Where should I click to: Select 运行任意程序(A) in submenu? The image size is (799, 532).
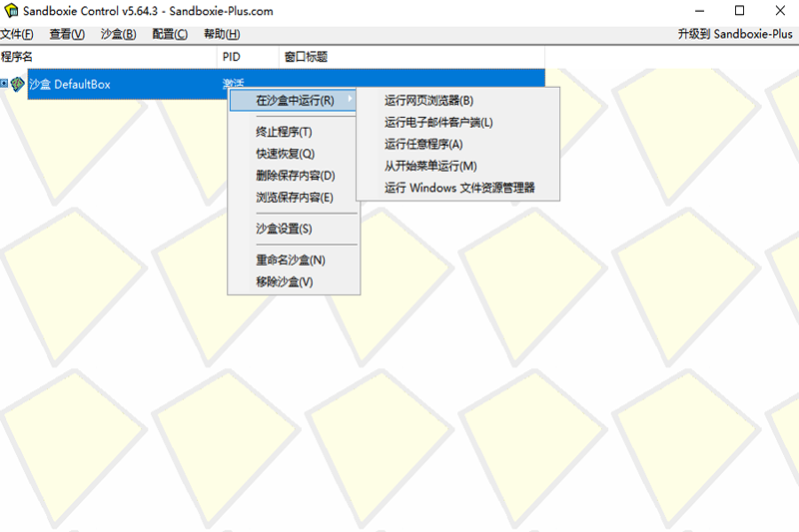point(457,145)
